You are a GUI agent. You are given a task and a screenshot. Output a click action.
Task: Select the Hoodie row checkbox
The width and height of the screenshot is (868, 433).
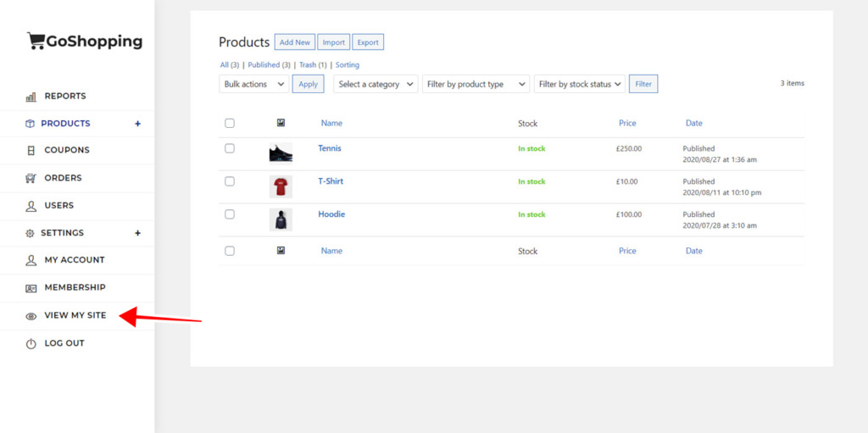[x=230, y=214]
